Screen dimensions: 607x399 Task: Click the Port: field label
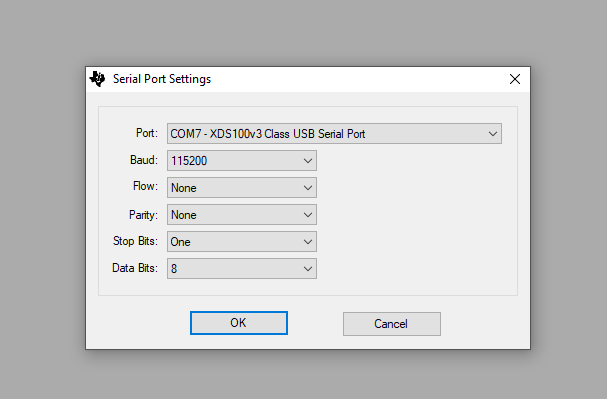[x=147, y=133]
